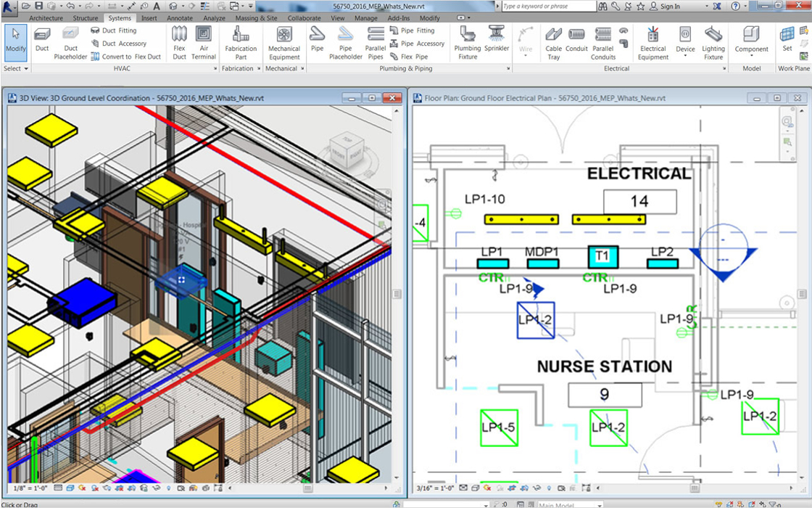The height and width of the screenshot is (508, 812).
Task: Click the Parallel Pipes tool
Action: coord(376,42)
